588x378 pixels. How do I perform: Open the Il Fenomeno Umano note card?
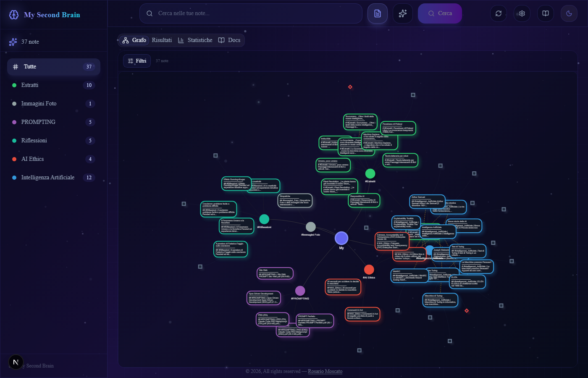point(237,226)
